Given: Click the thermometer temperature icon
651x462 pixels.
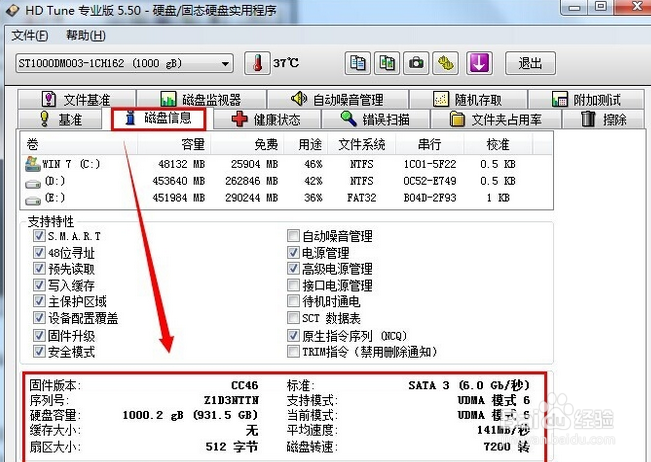Looking at the screenshot, I should [x=257, y=63].
